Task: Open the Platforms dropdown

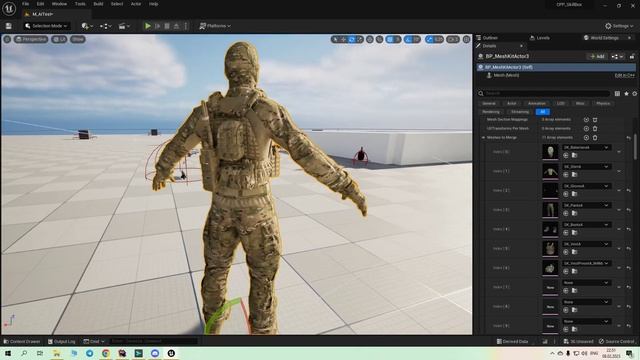Action: pos(215,26)
